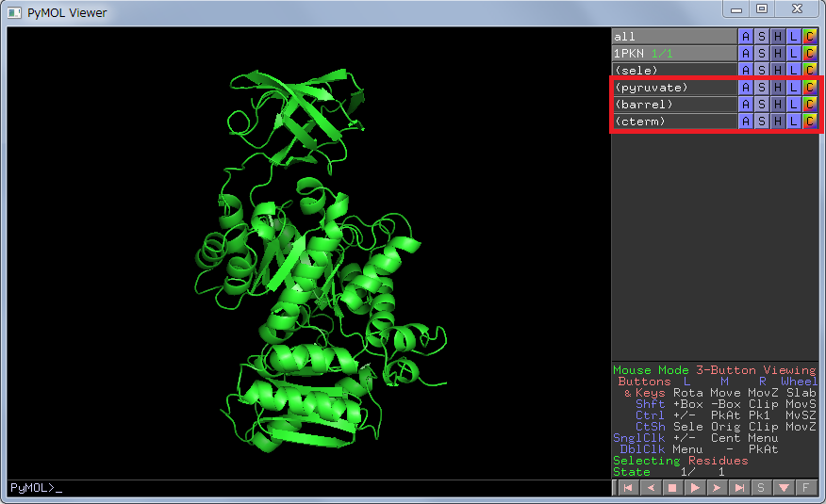The image size is (826, 504).
Task: Open the Color menu for (pyruvate)
Action: tap(810, 88)
